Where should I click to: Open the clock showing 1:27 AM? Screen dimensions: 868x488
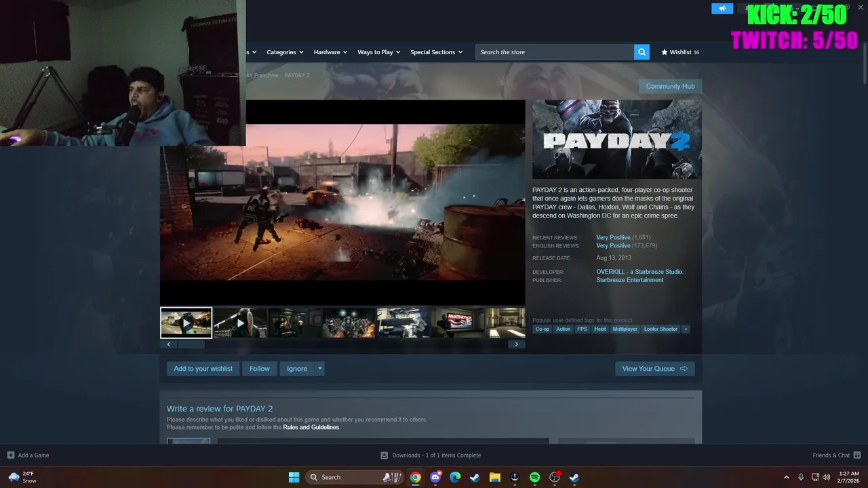[849, 477]
